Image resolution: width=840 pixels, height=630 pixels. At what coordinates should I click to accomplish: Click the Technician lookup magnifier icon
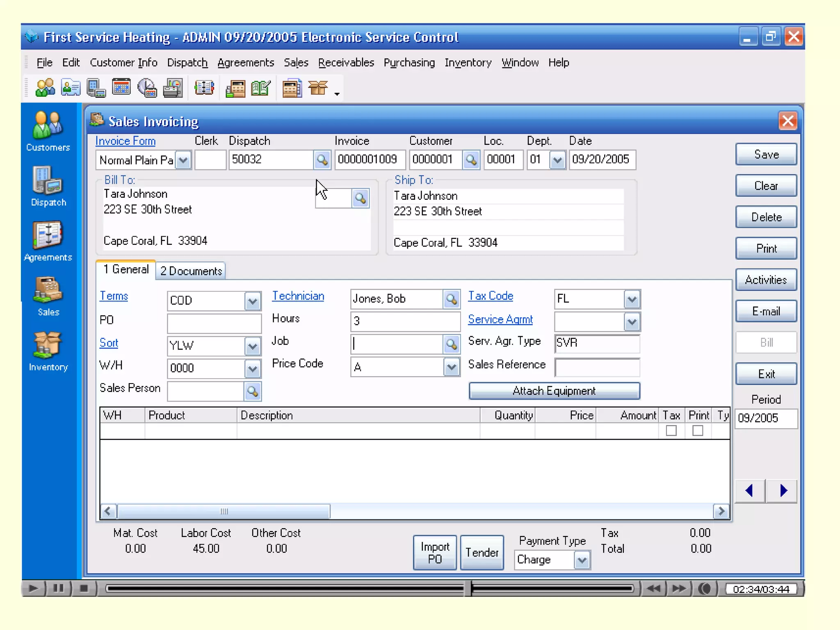pos(452,299)
